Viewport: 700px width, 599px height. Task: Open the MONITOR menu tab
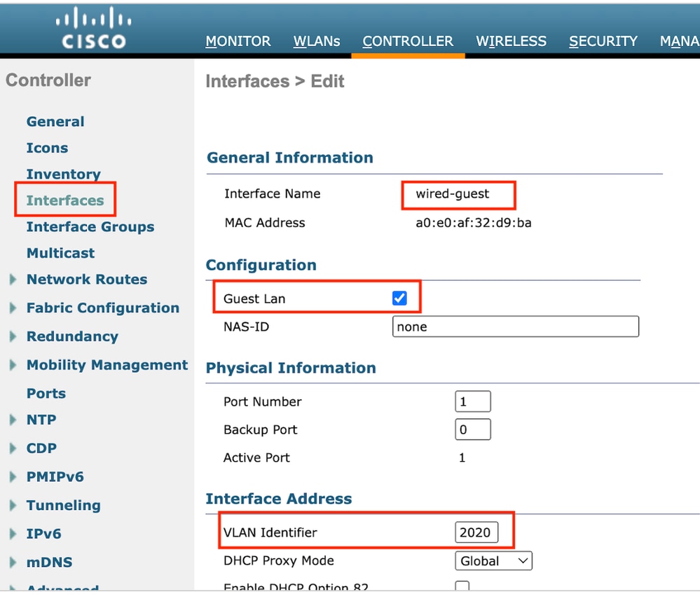pos(238,41)
